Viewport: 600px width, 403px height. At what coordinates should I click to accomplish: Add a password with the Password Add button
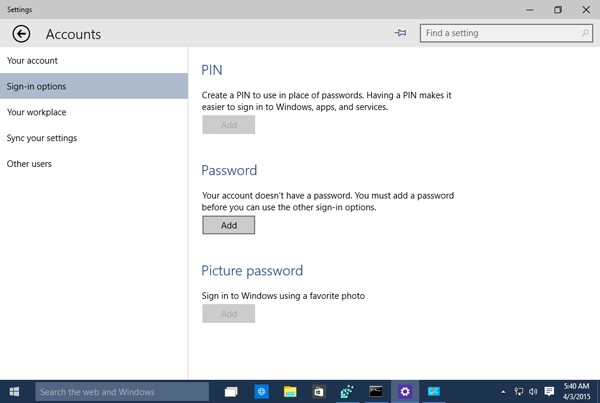[228, 225]
